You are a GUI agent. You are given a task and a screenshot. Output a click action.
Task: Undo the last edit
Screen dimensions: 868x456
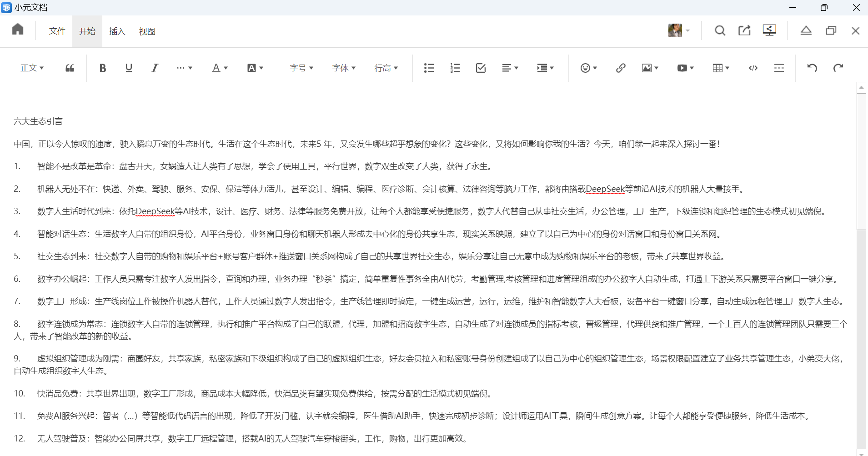tap(812, 68)
